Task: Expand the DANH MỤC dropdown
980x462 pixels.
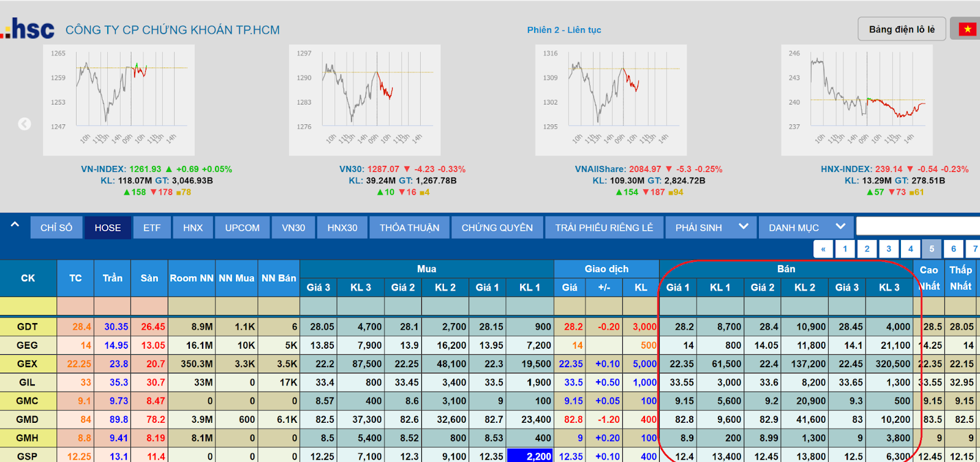Action: (806, 228)
